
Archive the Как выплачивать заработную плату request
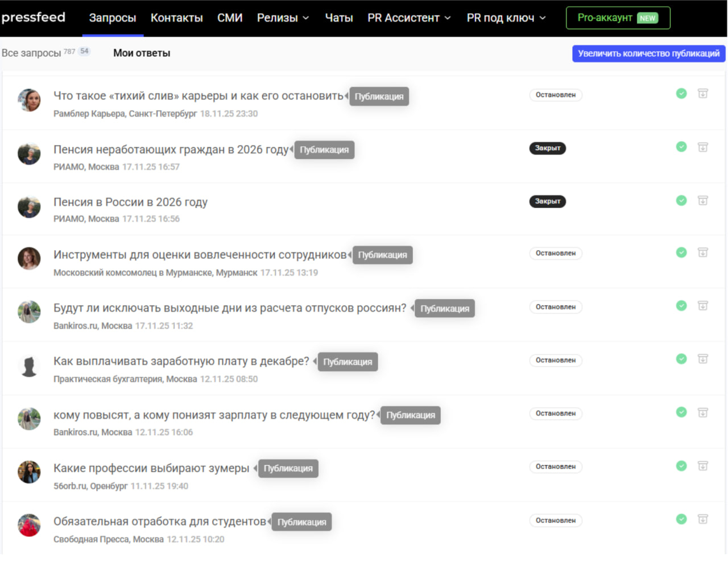(x=703, y=359)
